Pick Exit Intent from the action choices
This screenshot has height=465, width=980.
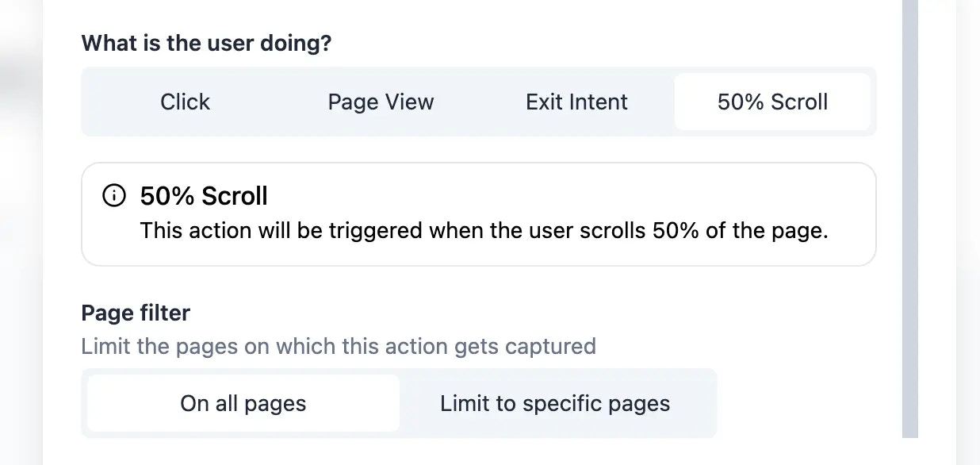[x=576, y=102]
